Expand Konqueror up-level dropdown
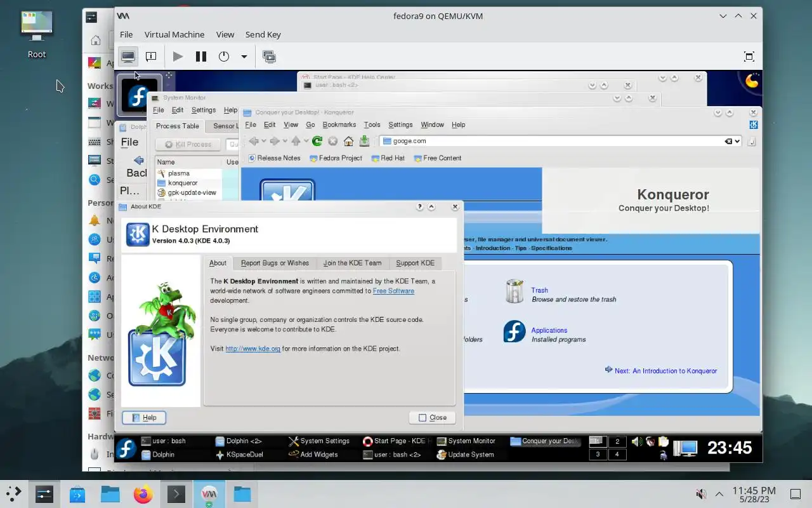The width and height of the screenshot is (812, 508). [306, 141]
